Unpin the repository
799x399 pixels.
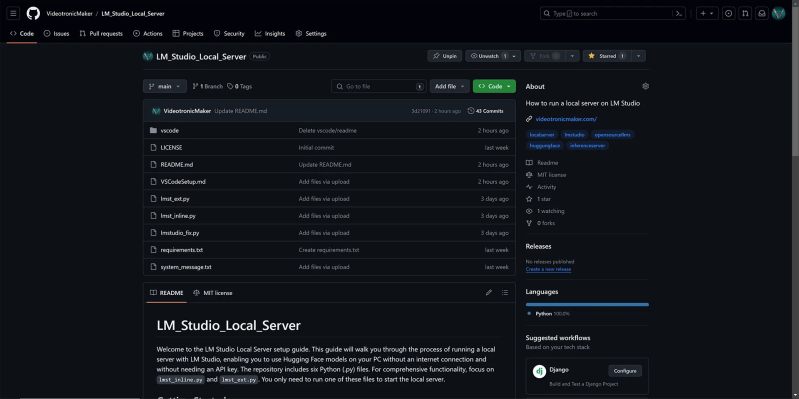pos(445,56)
